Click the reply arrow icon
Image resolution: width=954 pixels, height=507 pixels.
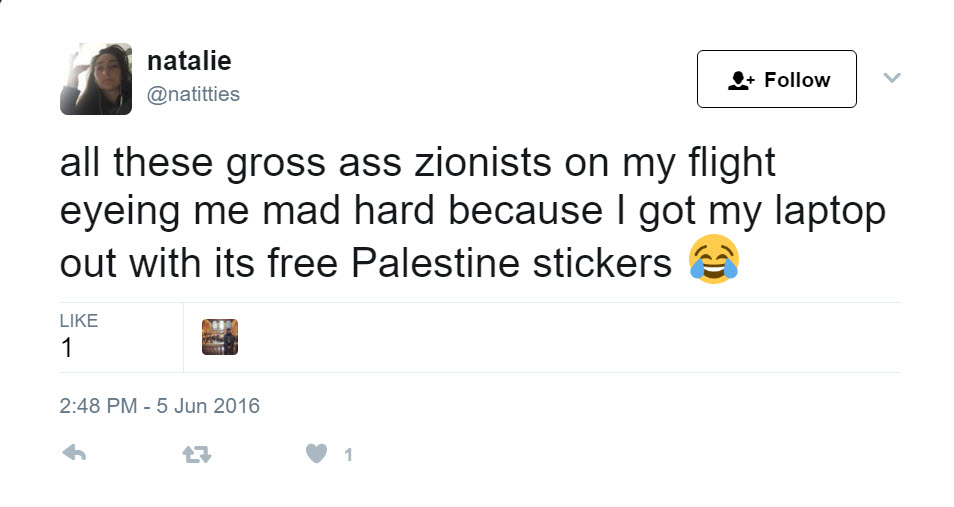point(74,453)
